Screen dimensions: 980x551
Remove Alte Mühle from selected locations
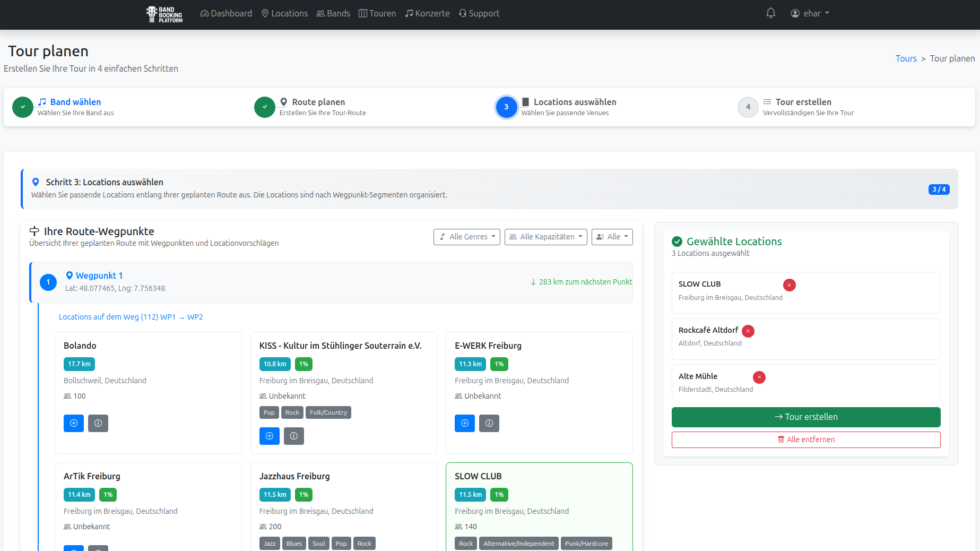tap(759, 377)
